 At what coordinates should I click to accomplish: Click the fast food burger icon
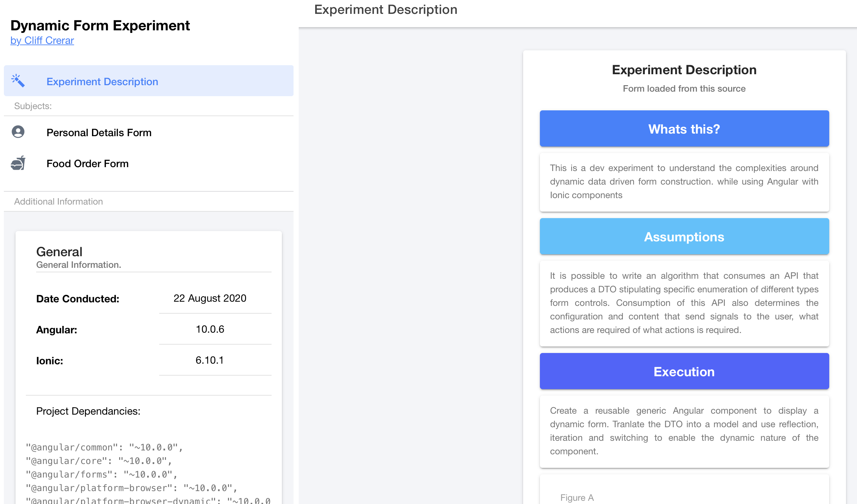[x=18, y=163]
